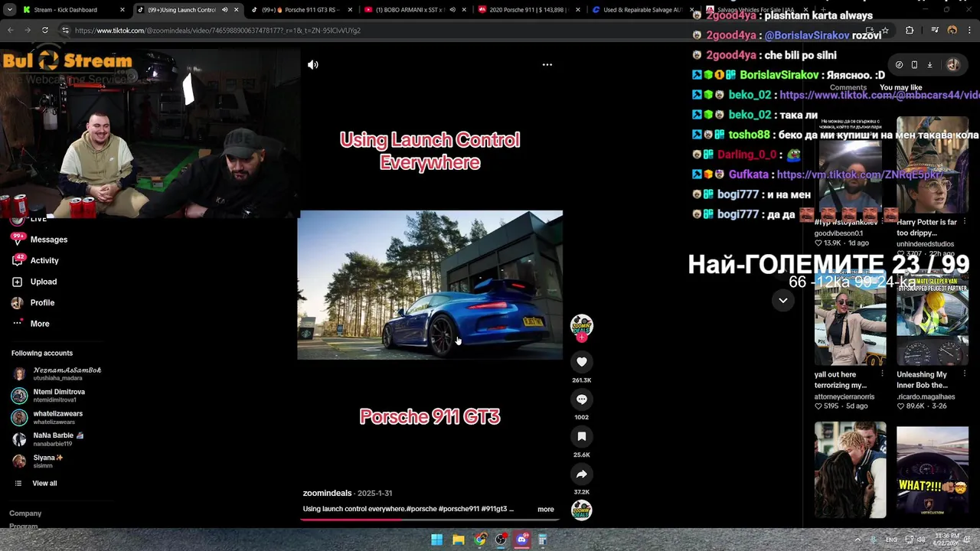This screenshot has width=980, height=551.
Task: Mute the Using Launch Control tab audio icon
Action: (224, 10)
